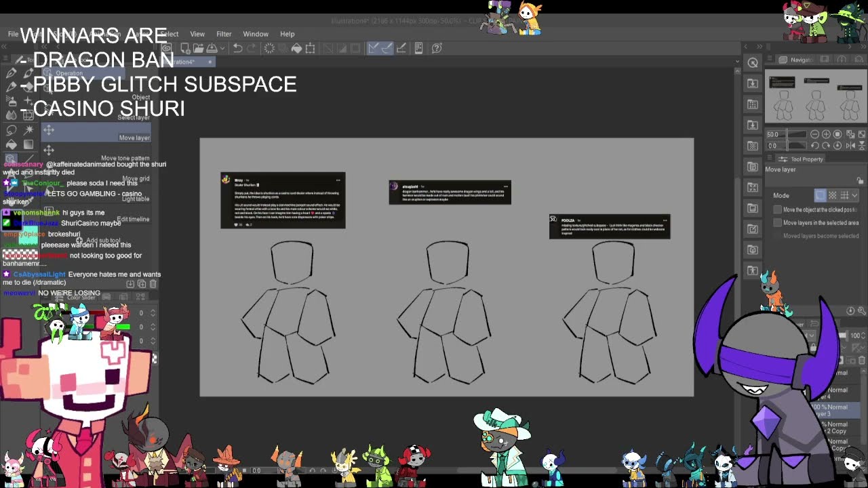Check Move layers in the selected area
Screen dimensions: 868x488
(778, 222)
